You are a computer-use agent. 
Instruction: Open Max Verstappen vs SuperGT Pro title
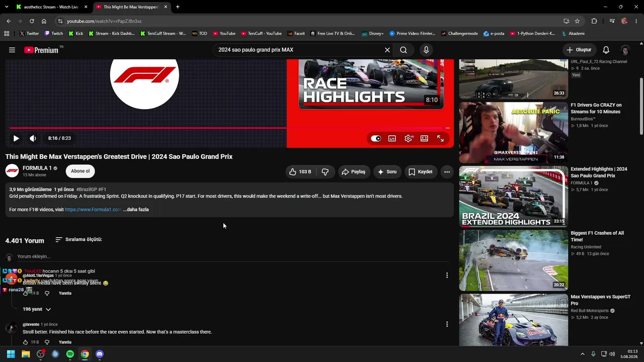click(x=600, y=300)
